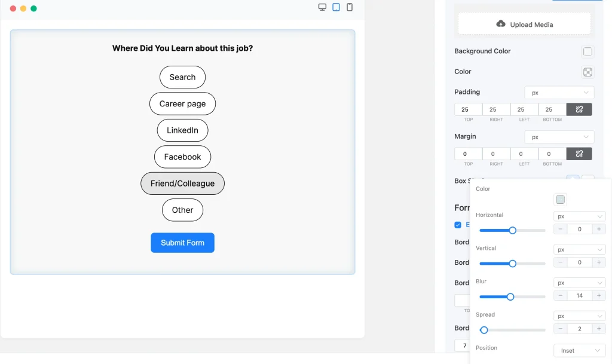Open the shadow Color swatch

[x=560, y=199]
